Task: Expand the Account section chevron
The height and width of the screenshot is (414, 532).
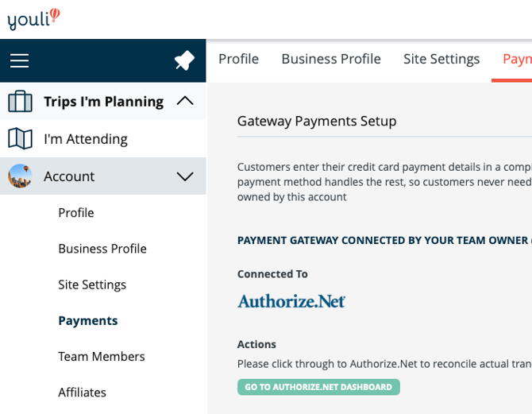Action: tap(184, 176)
